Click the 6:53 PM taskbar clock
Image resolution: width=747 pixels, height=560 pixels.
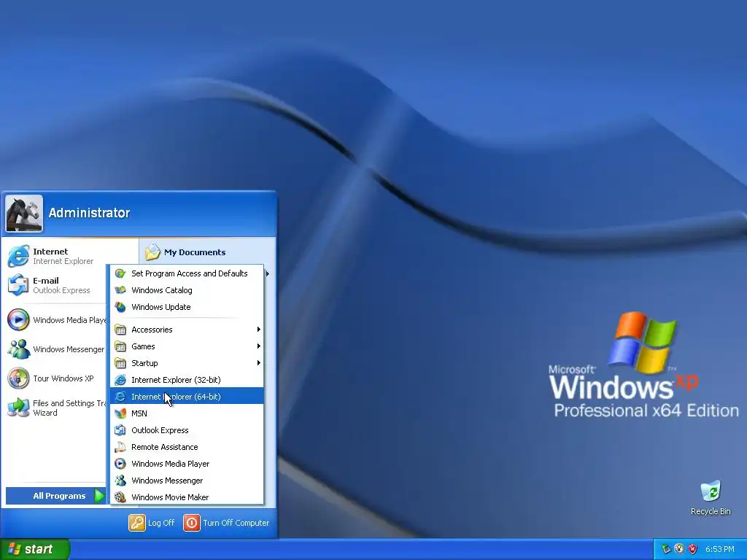point(719,549)
